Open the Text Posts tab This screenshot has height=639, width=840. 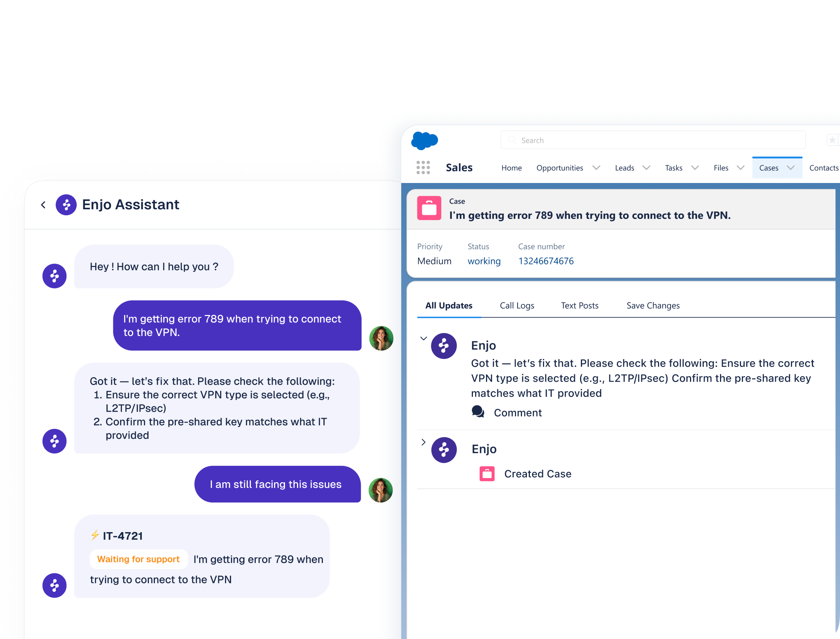coord(579,305)
